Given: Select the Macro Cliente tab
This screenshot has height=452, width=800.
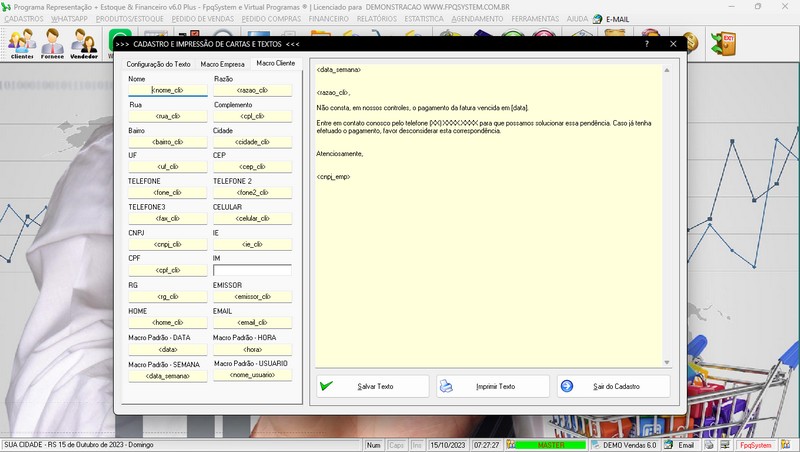Looking at the screenshot, I should pos(276,63).
